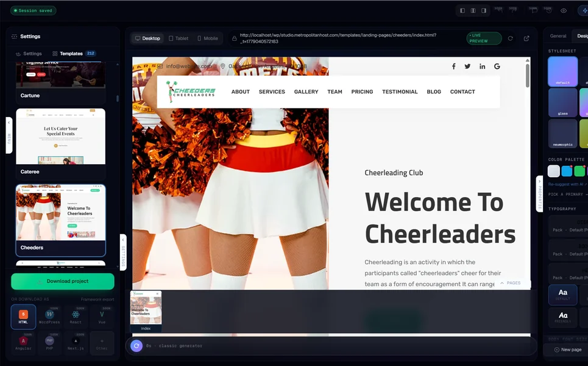Toggle the Live Preview badge

(484, 38)
